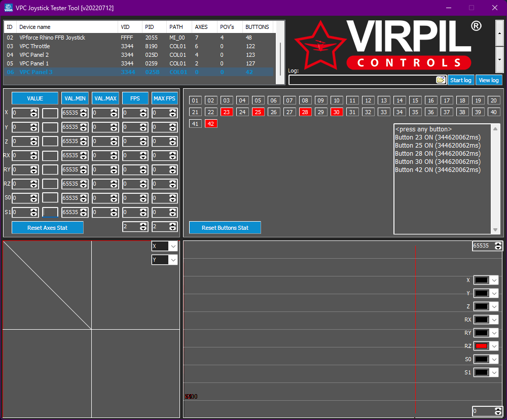This screenshot has width=507, height=420.
Task: Expand the Z graph color dropdown
Action: click(494, 306)
